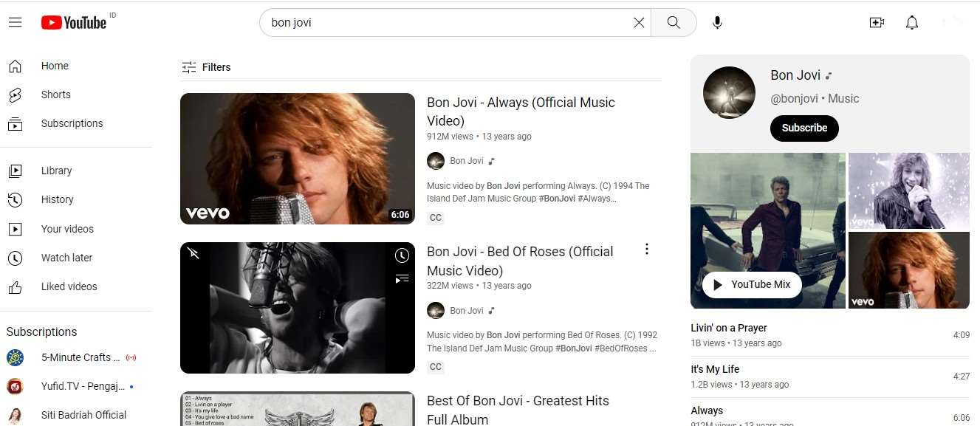
Task: Unmute the Bed Of Roses preview
Action: [193, 254]
